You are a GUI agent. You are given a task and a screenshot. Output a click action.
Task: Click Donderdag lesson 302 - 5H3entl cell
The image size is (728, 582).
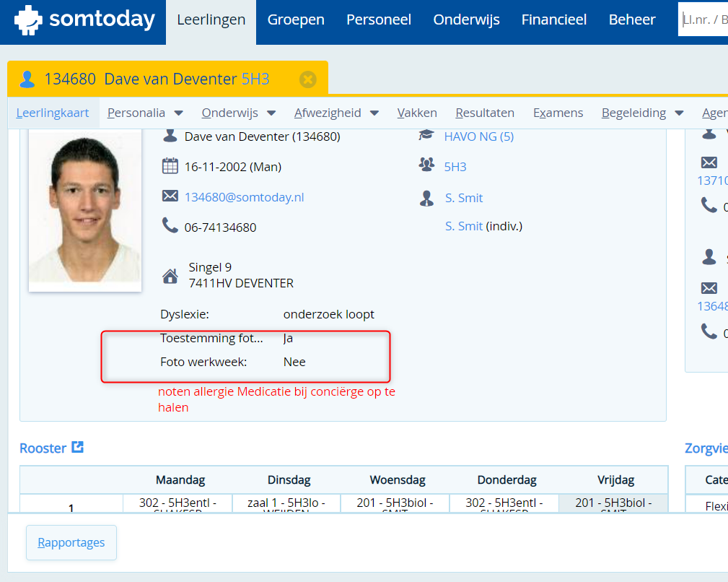(x=504, y=503)
